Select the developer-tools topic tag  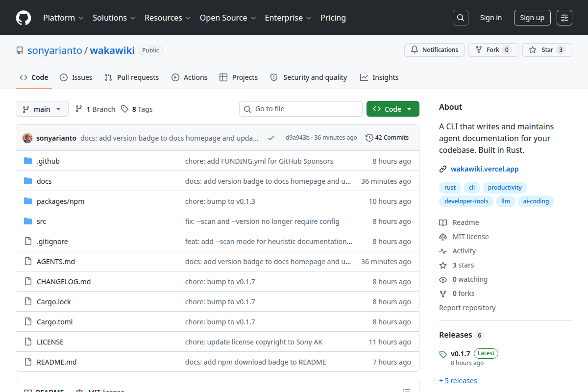(466, 201)
